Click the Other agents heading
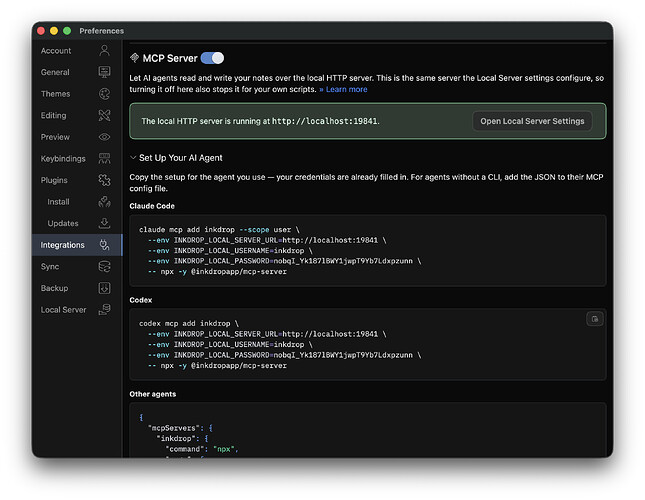The image size is (645, 500). [x=153, y=394]
